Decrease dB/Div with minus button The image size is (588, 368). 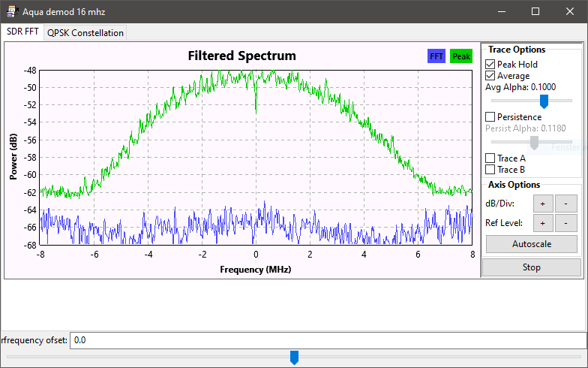pos(565,204)
